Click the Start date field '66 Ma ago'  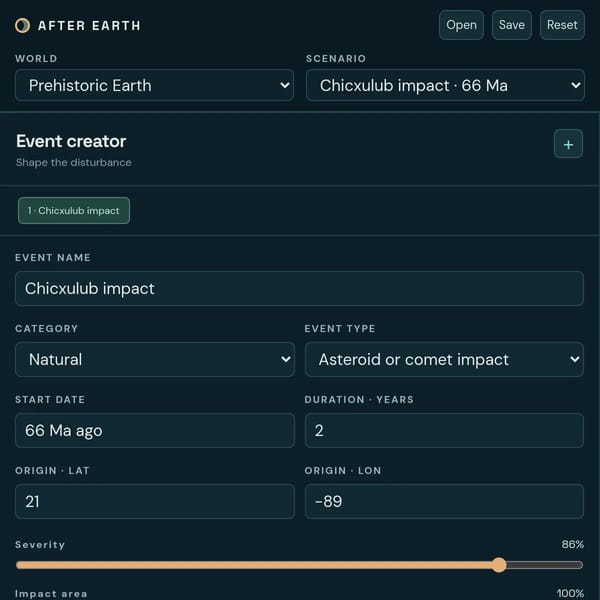pos(155,430)
